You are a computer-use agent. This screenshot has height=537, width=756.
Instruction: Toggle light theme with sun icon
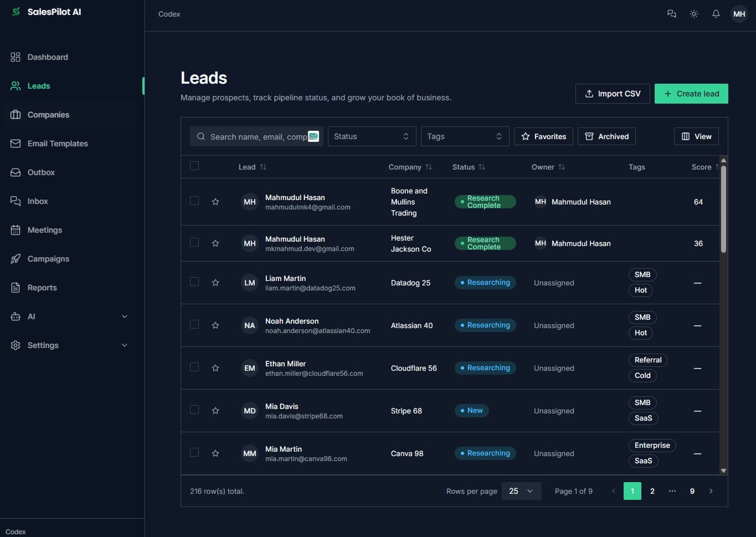(x=694, y=14)
